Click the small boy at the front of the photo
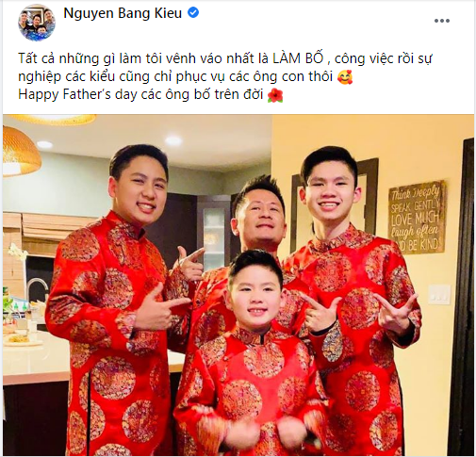 [x=252, y=351]
